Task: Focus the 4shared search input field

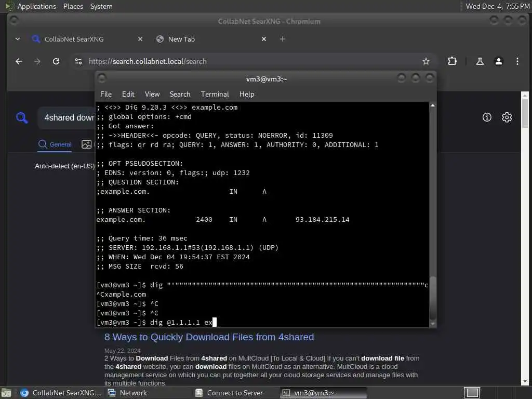Action: pyautogui.click(x=67, y=118)
